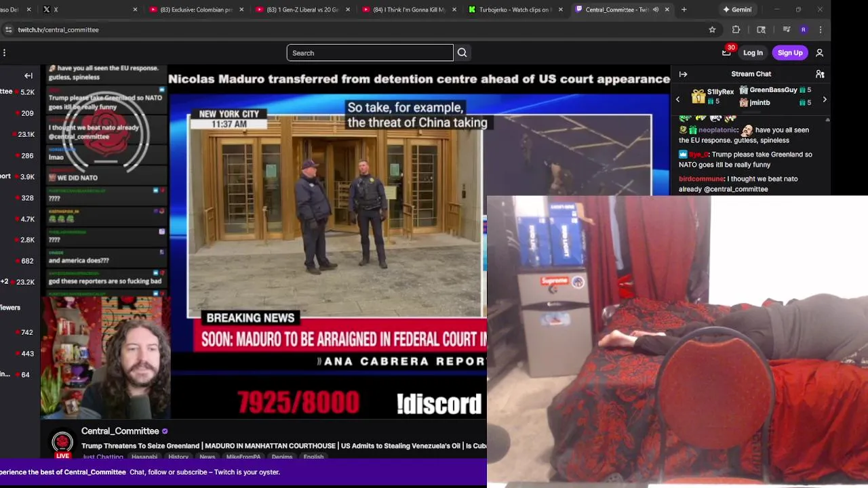Click the Sign Up button
Image resolution: width=868 pixels, height=488 pixels.
(790, 53)
